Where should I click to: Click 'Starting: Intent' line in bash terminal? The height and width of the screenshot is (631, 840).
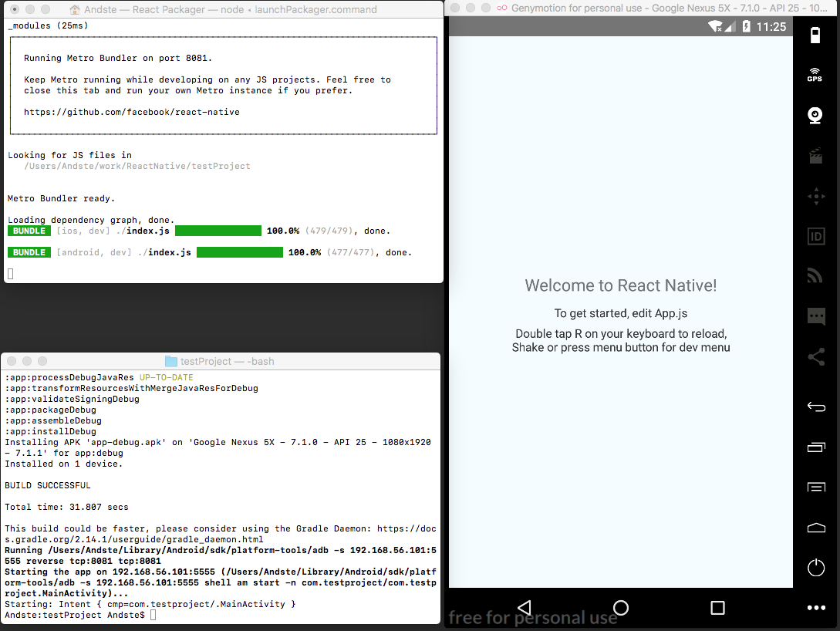tap(150, 604)
